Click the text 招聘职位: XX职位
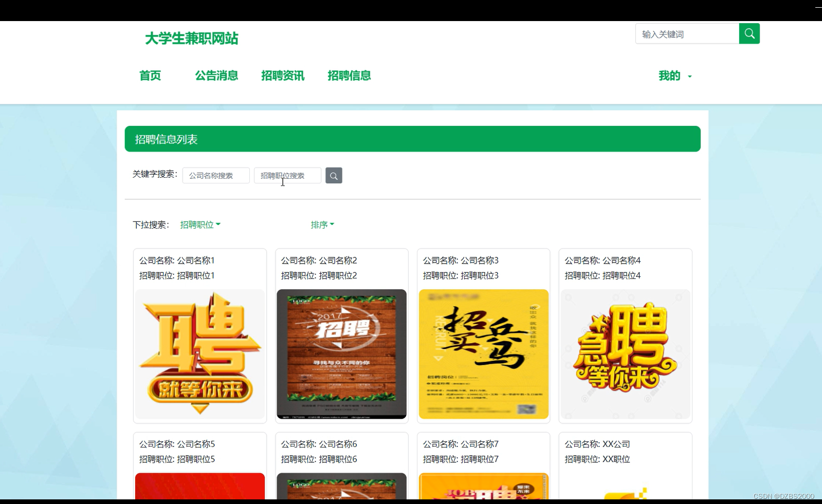 tap(597, 459)
